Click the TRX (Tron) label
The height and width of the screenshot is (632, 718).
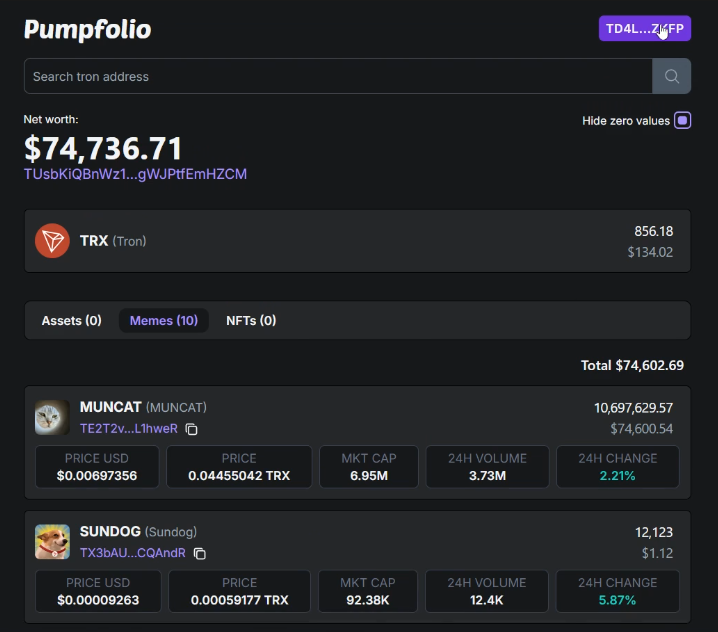(113, 241)
